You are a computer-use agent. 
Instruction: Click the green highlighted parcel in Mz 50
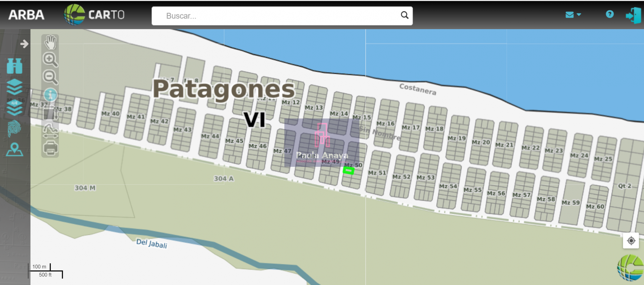[349, 171]
